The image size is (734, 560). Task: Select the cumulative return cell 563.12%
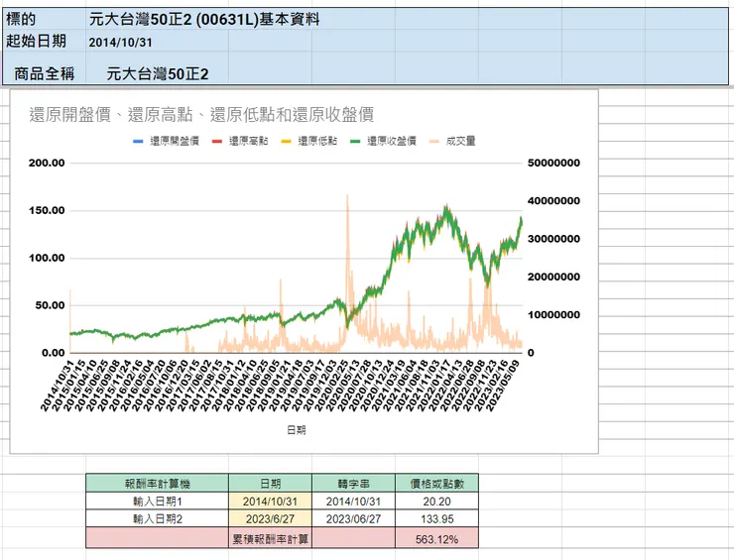tap(436, 539)
